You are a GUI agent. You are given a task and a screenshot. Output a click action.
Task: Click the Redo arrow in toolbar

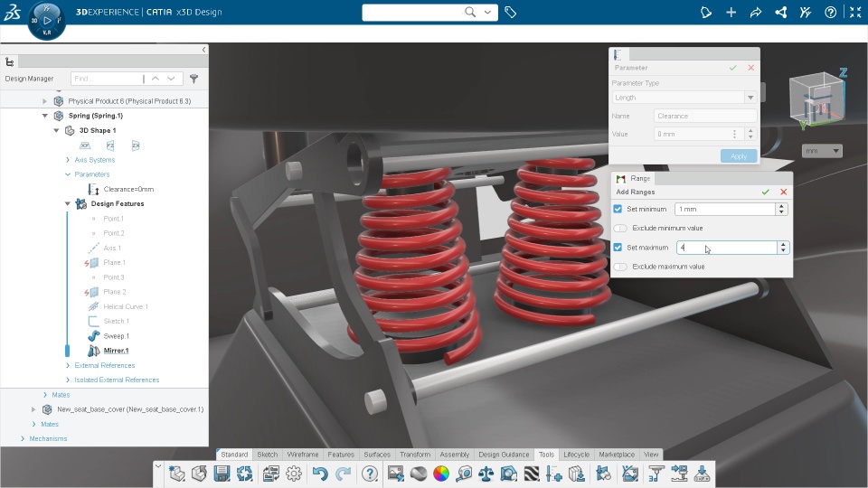click(x=344, y=474)
